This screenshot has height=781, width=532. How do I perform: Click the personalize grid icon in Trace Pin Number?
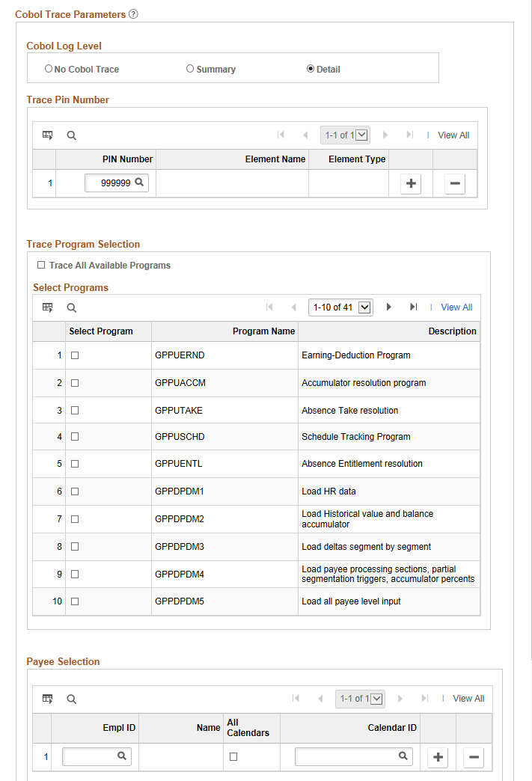pos(48,135)
